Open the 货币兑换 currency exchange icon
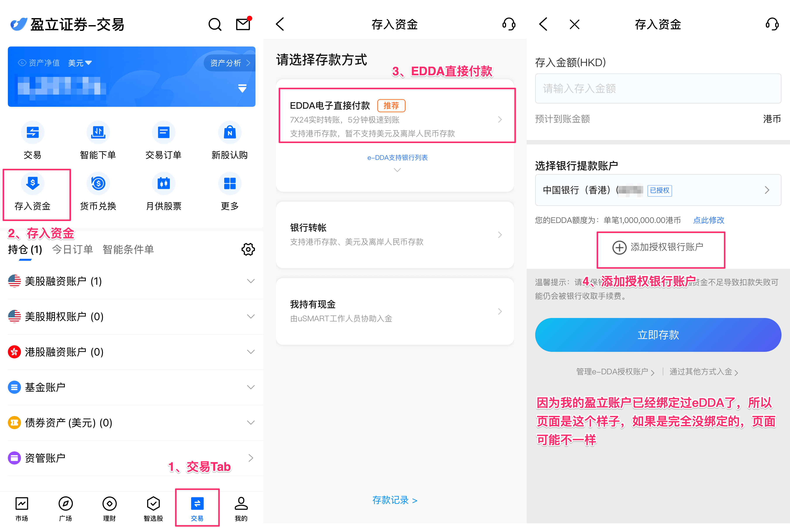 98,183
